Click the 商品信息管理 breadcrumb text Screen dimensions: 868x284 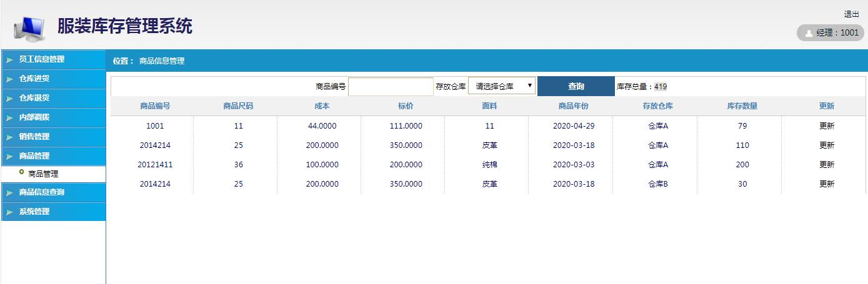click(x=162, y=61)
